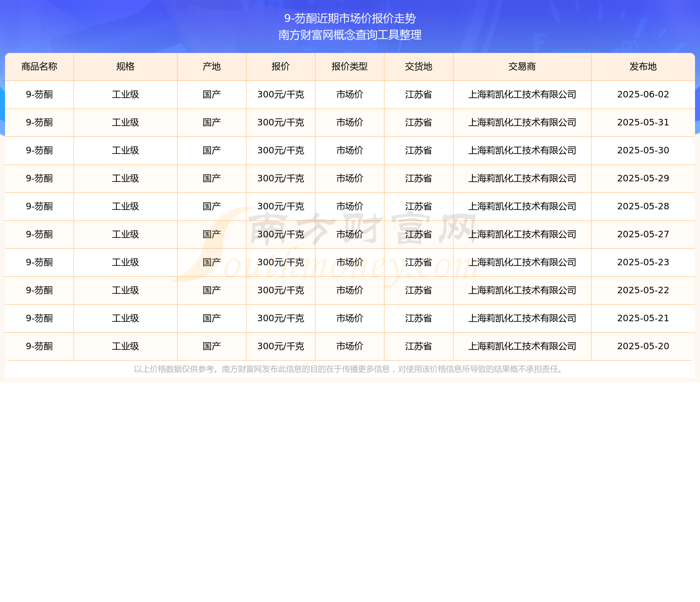Click 国产 in the 2025-05-21 row
The image size is (700, 602).
(x=211, y=318)
